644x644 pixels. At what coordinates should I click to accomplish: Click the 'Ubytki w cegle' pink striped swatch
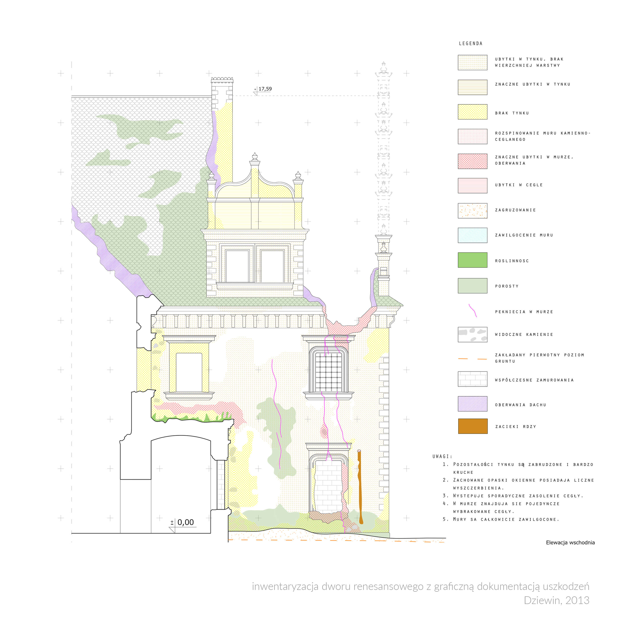[472, 186]
